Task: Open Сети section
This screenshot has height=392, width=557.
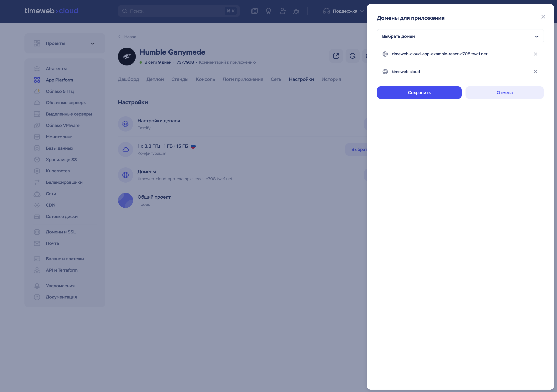Action: point(51,194)
